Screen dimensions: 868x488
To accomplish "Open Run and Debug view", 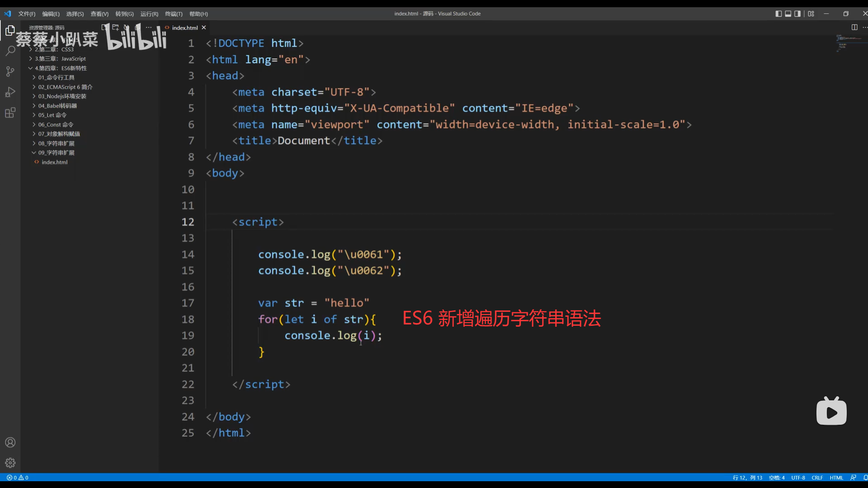I will tap(10, 92).
